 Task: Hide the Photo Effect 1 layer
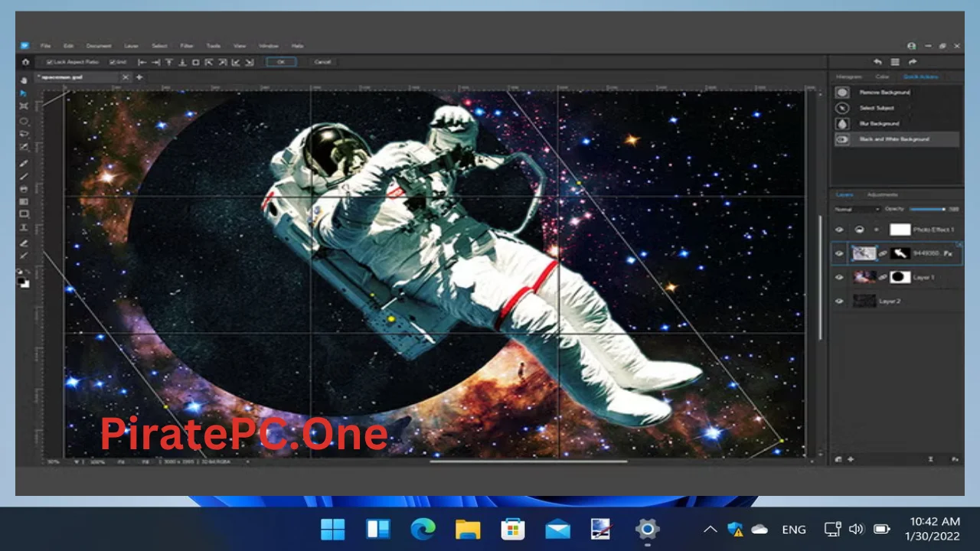pos(839,230)
